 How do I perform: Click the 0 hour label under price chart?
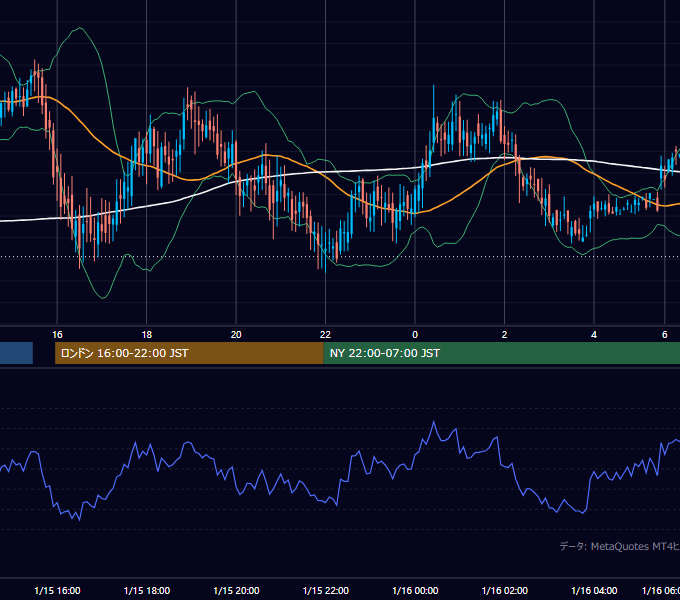[415, 335]
